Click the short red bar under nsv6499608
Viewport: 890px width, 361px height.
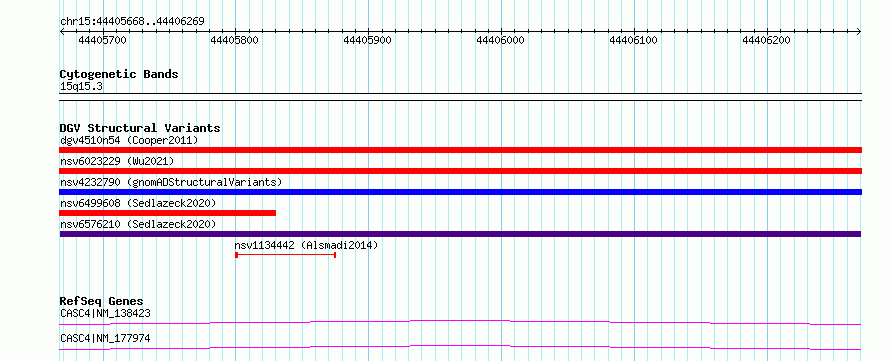(x=167, y=213)
